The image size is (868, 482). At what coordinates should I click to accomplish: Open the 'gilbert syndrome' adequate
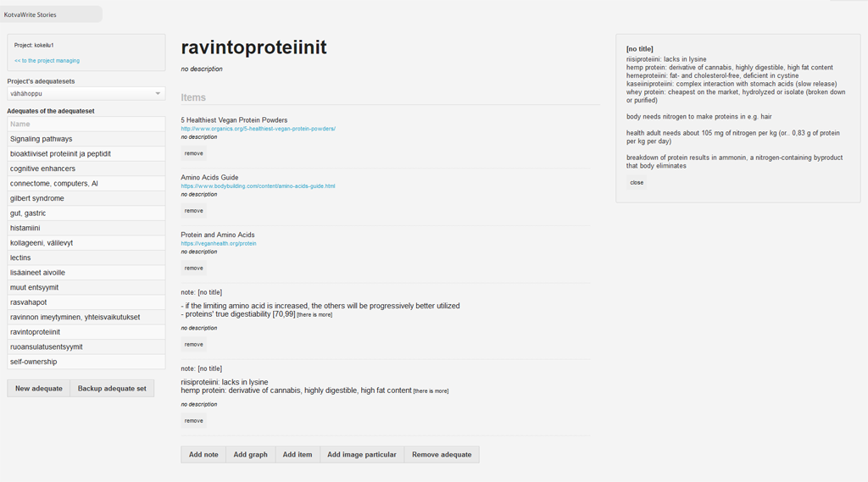[x=86, y=198]
